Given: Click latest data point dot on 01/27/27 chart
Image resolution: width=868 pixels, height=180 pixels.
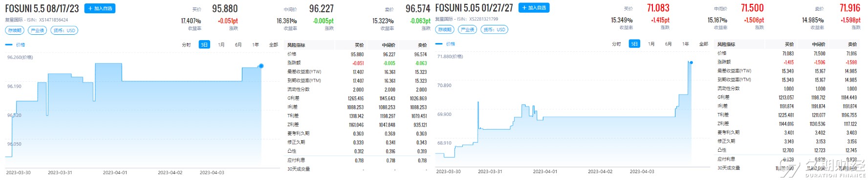Looking at the screenshot, I should 691,62.
